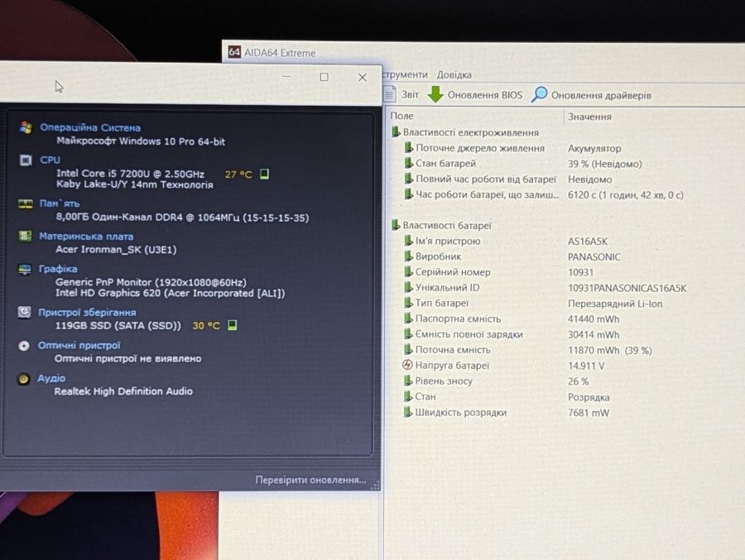Click the value 7681 mW
Viewport: 745px width, 560px height.
[589, 413]
